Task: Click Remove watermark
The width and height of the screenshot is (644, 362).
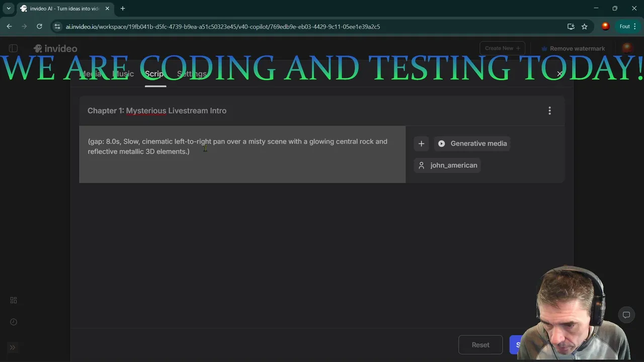Action: (x=573, y=49)
